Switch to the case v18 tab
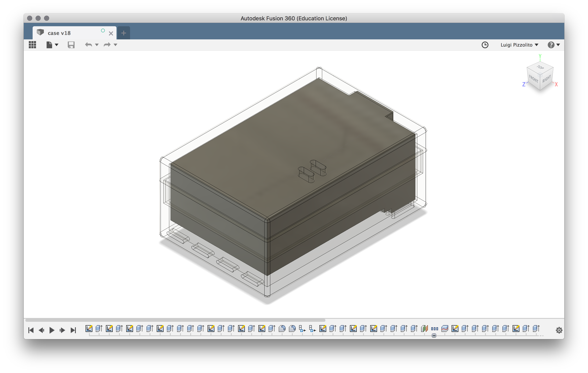The image size is (588, 373). (x=59, y=33)
